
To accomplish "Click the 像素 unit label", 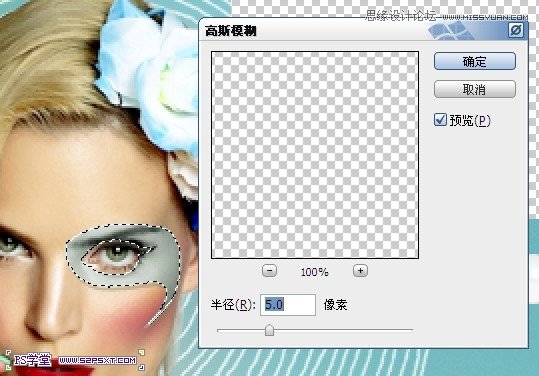I will tap(336, 305).
